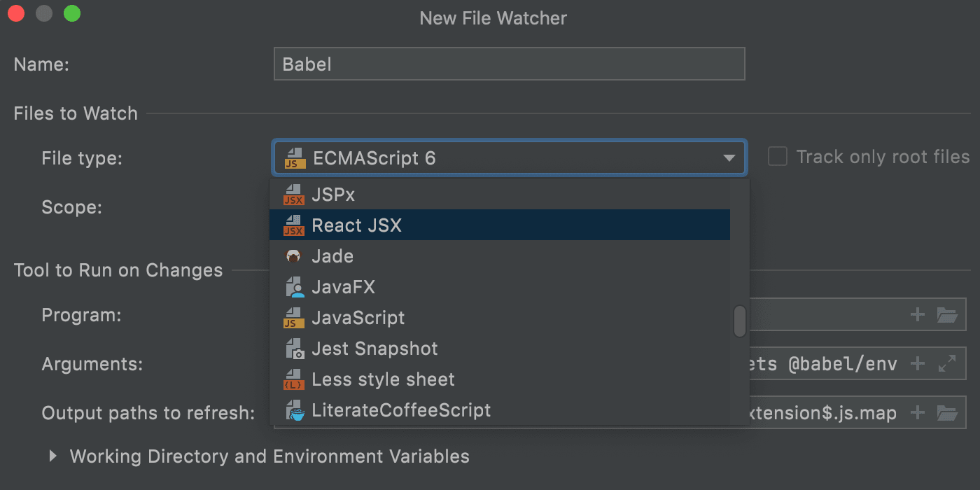Insert a macro into the Arguments field
980x490 pixels.
tap(918, 364)
